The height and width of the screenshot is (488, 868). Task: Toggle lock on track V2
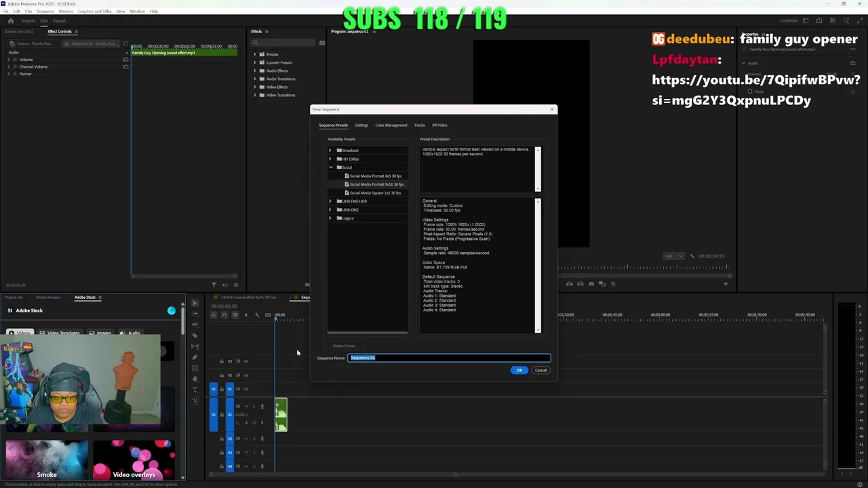(222, 375)
